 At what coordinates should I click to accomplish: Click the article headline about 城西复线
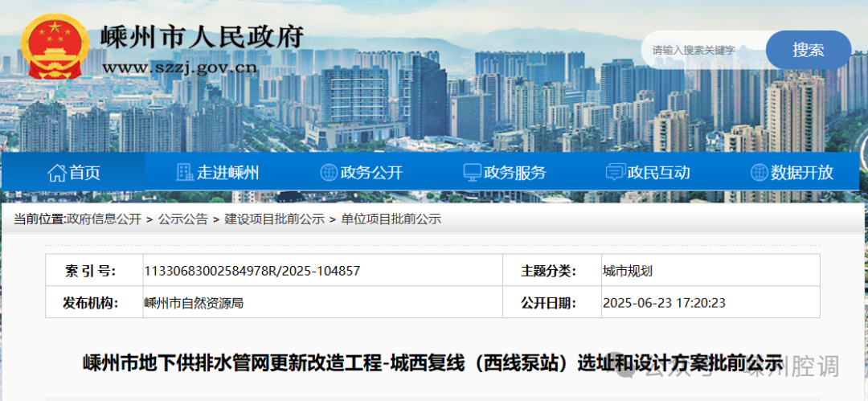(432, 363)
